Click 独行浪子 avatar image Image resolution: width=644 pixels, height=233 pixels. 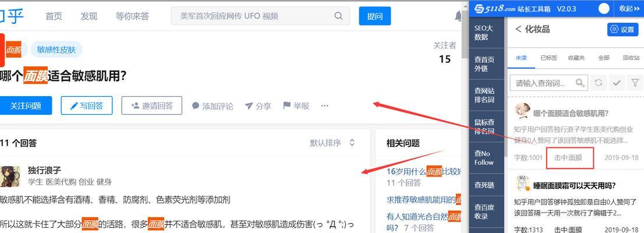[9, 176]
